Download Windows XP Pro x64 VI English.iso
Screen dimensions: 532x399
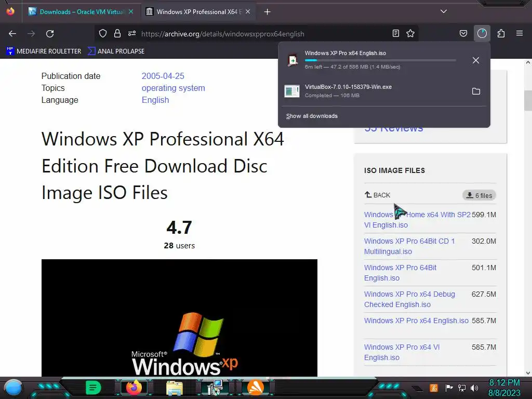402,352
